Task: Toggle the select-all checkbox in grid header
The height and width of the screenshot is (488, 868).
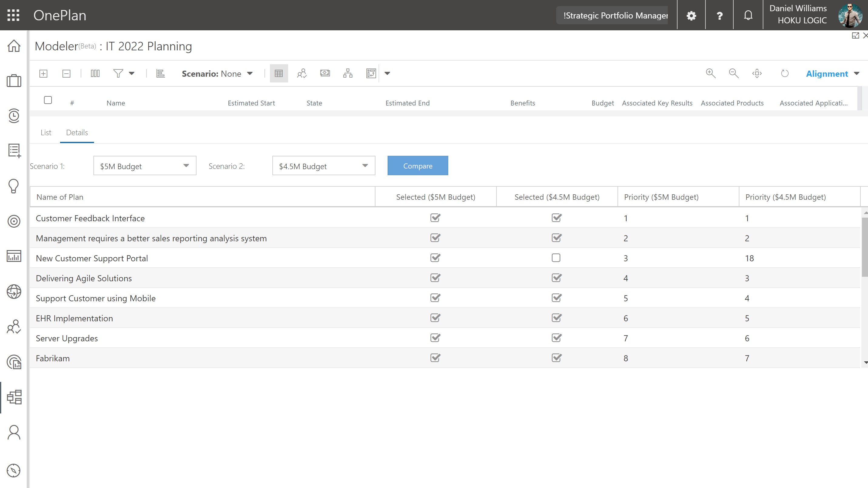Action: tap(48, 100)
